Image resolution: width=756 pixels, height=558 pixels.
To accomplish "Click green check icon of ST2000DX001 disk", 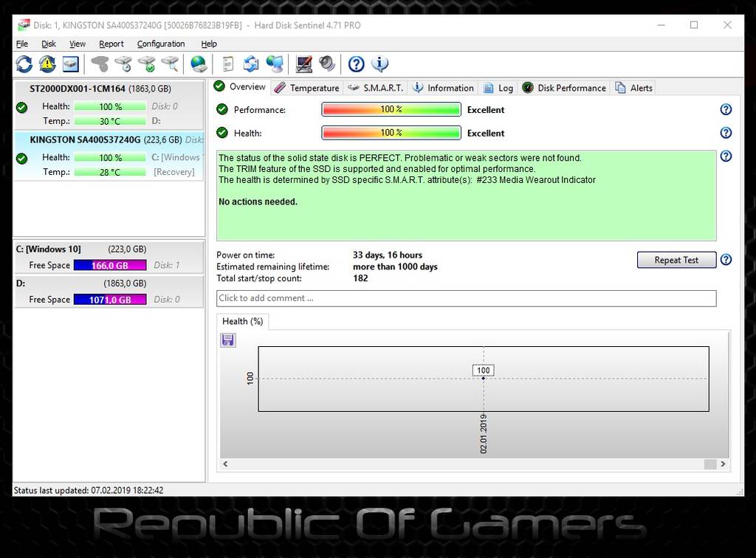I will (21, 107).
